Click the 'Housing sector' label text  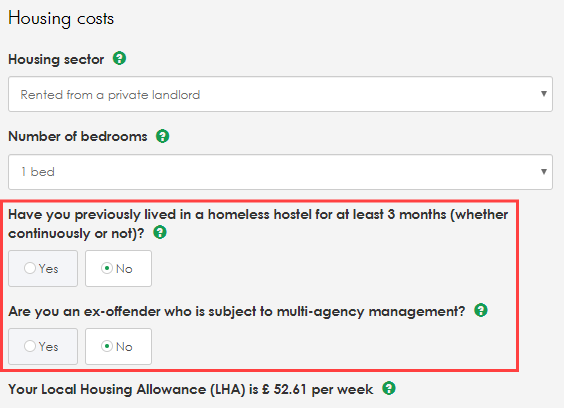pyautogui.click(x=56, y=59)
